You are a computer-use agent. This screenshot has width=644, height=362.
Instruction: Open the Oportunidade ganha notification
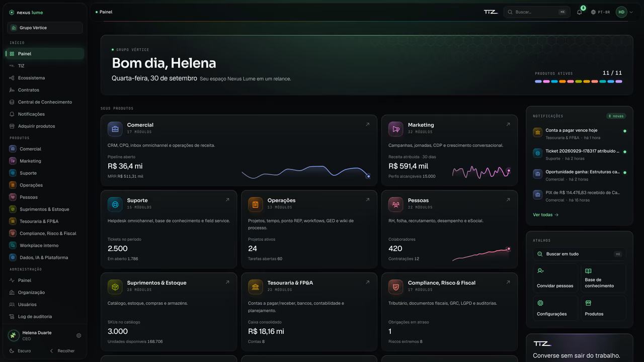point(580,175)
